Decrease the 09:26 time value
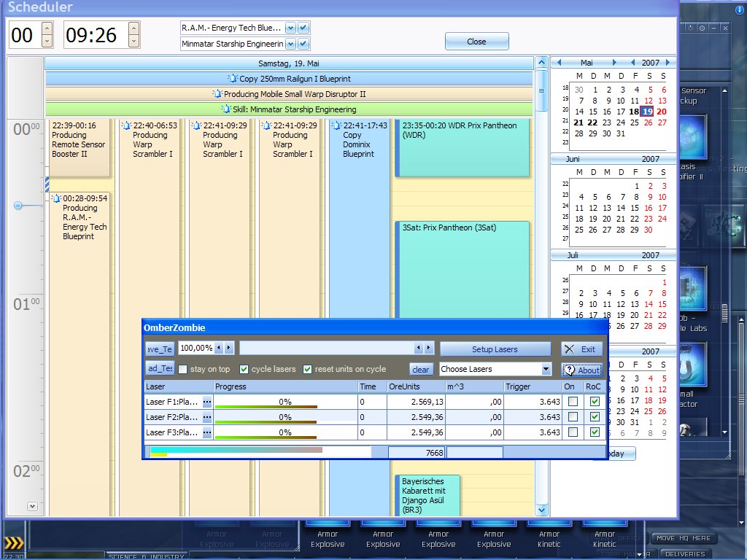This screenshot has height=560, width=747. click(x=134, y=41)
